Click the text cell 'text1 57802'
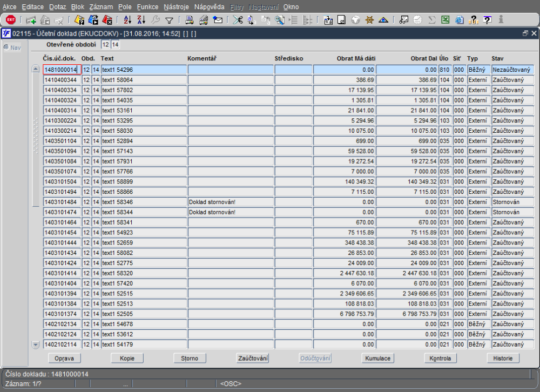The width and height of the screenshot is (540, 392). pos(144,90)
